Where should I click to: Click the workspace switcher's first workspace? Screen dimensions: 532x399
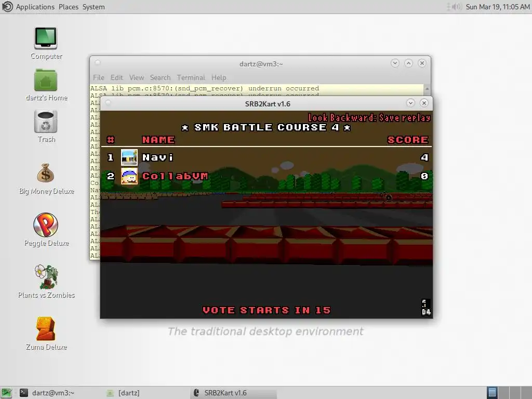(492, 393)
